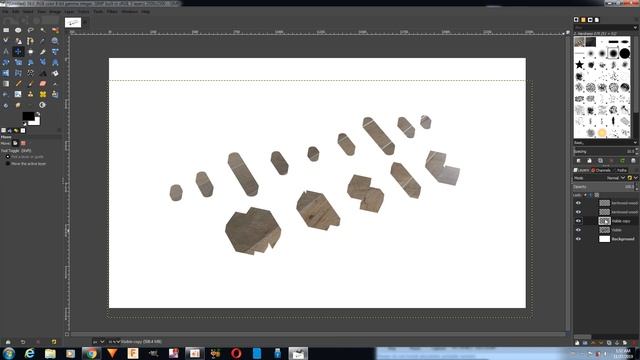Click the Spacing value stepper arrows
The image size is (640, 360).
636,151
